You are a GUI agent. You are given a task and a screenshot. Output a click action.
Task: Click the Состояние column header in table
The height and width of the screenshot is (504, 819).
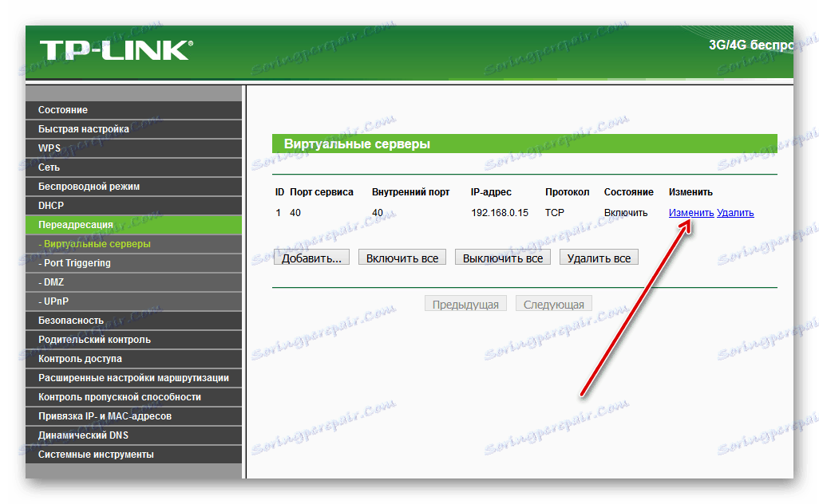click(x=629, y=192)
